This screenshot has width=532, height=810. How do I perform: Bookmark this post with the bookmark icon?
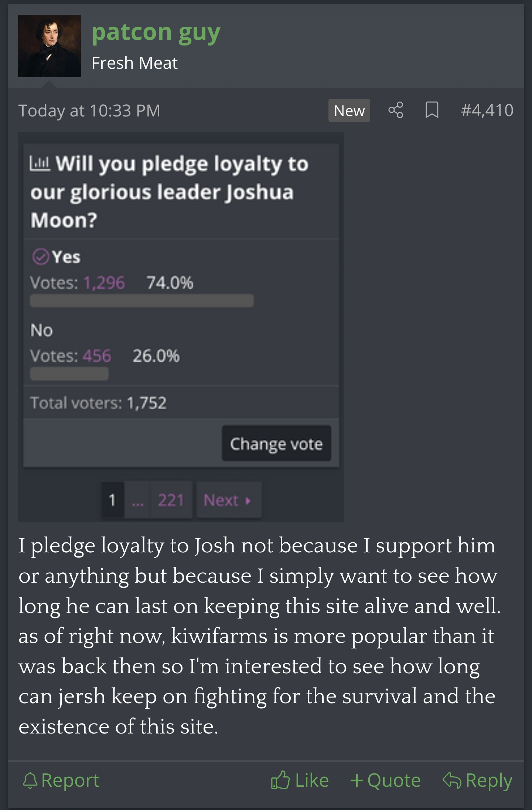pos(432,110)
